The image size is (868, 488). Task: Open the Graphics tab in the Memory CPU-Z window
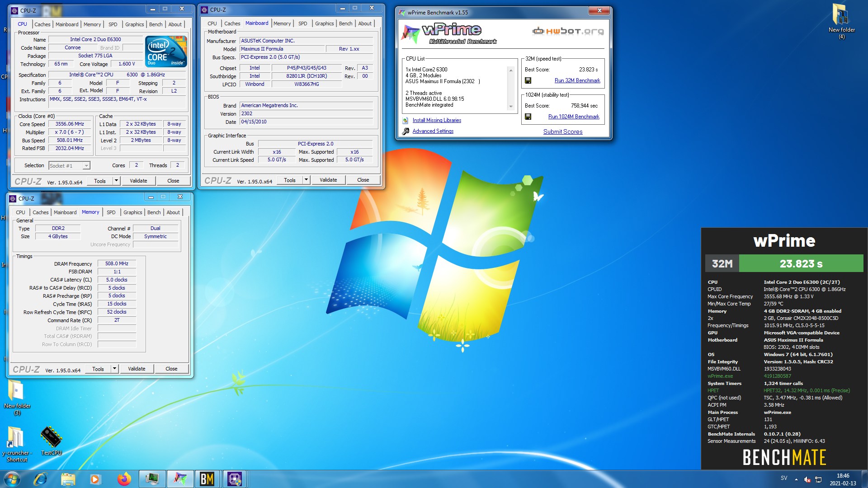pos(132,212)
